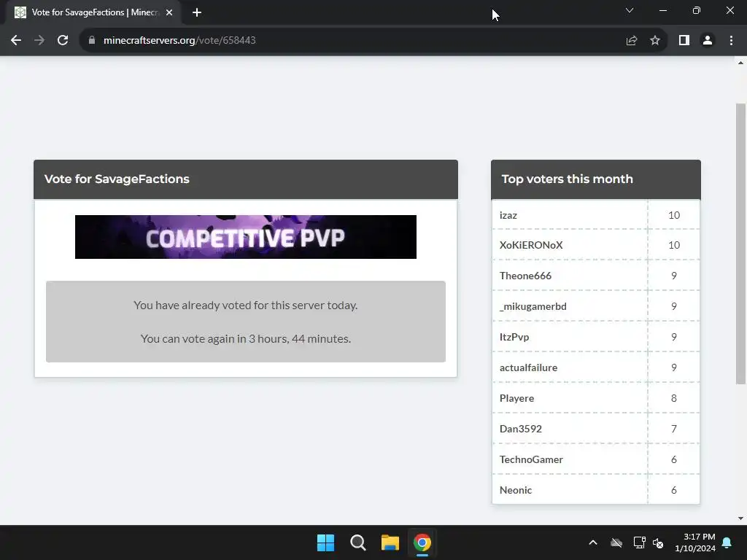Select voter name TechnoGamer
Screen dimensions: 747x560
(531, 459)
